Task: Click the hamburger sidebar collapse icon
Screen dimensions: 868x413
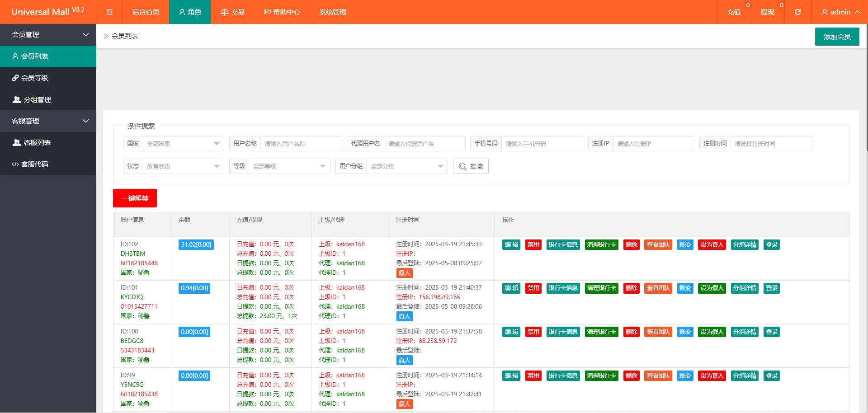Action: (x=109, y=12)
